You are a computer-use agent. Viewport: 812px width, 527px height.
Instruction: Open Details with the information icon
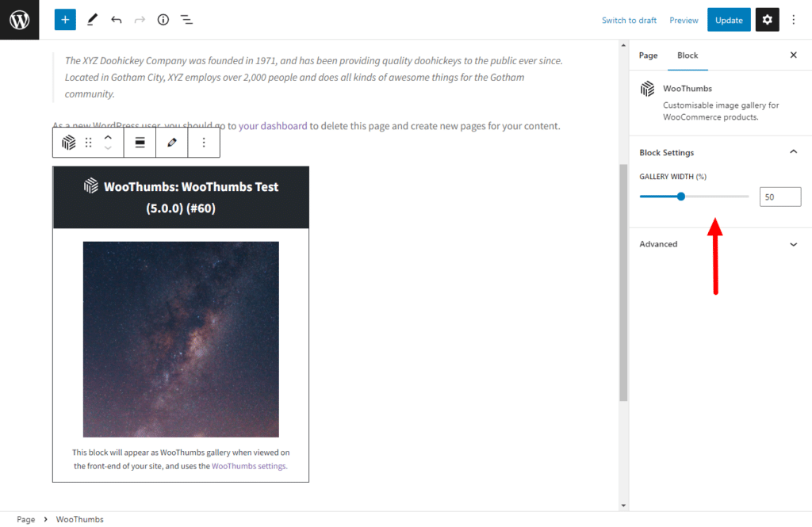[x=163, y=19]
